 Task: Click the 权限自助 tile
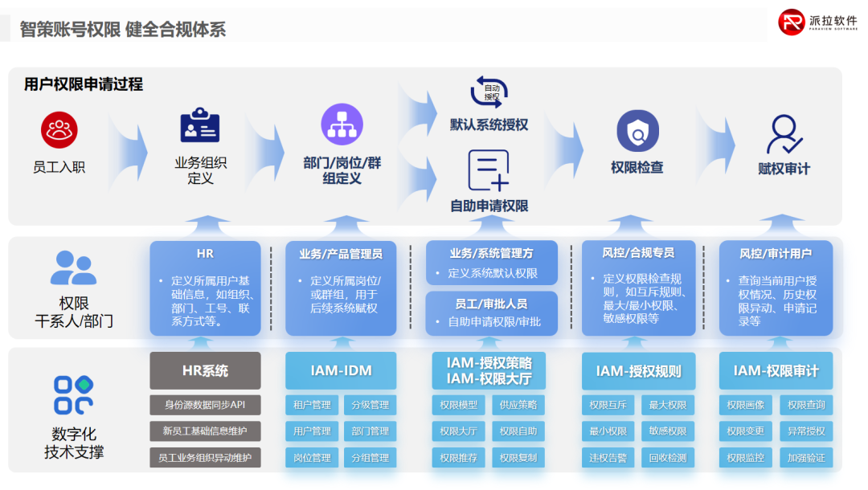[x=518, y=431]
